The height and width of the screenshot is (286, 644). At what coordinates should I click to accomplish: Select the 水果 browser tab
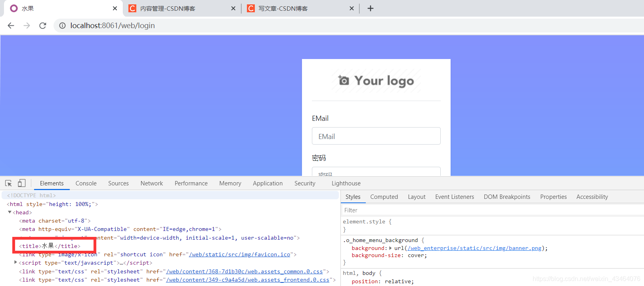[x=63, y=8]
